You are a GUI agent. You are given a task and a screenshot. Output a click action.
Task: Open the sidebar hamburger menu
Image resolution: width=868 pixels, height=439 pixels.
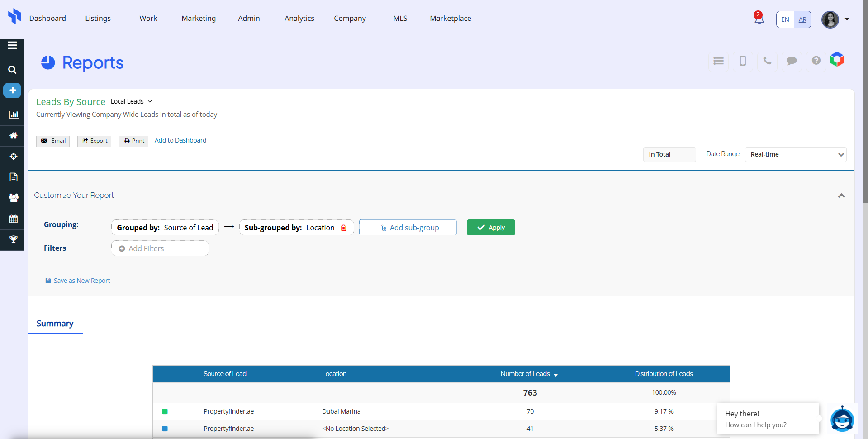12,45
